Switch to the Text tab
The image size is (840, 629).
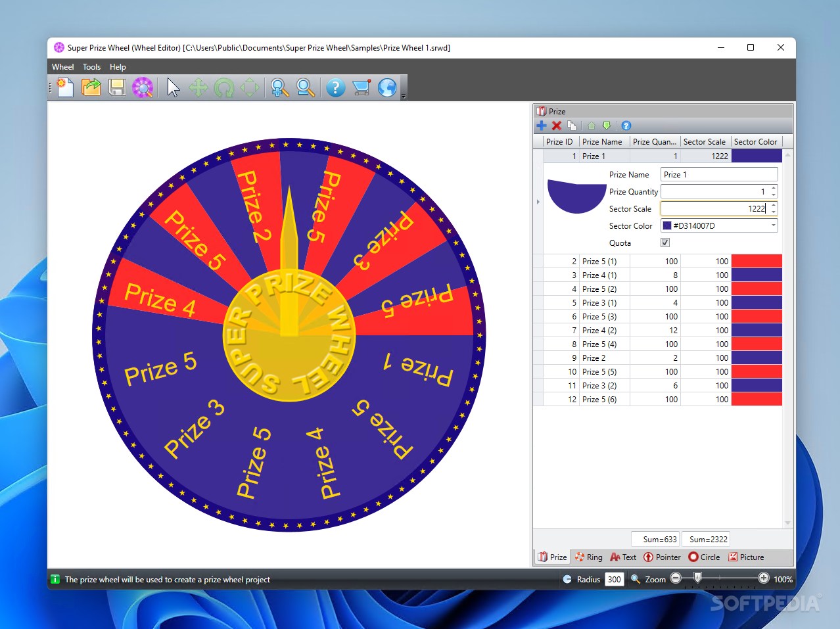pos(622,557)
